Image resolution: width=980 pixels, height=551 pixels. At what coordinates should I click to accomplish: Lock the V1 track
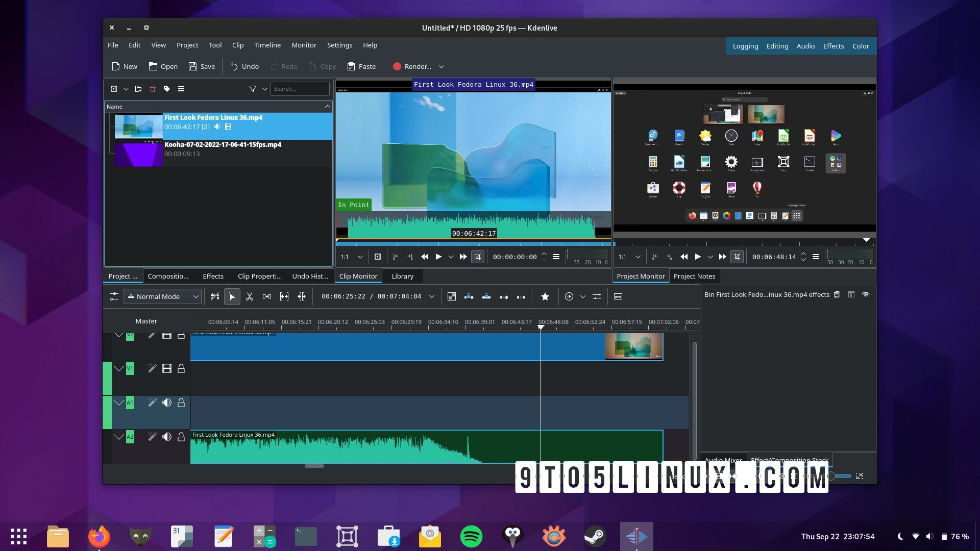click(181, 368)
